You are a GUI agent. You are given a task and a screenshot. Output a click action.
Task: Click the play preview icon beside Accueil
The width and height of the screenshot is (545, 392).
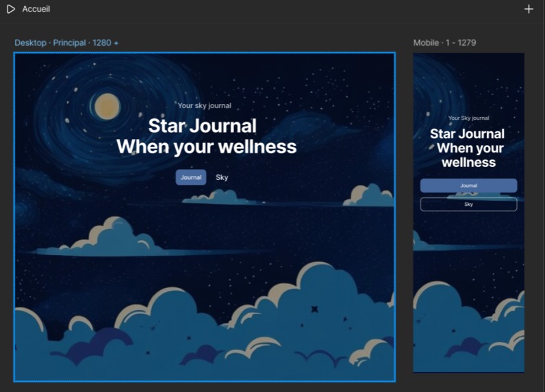tap(11, 9)
